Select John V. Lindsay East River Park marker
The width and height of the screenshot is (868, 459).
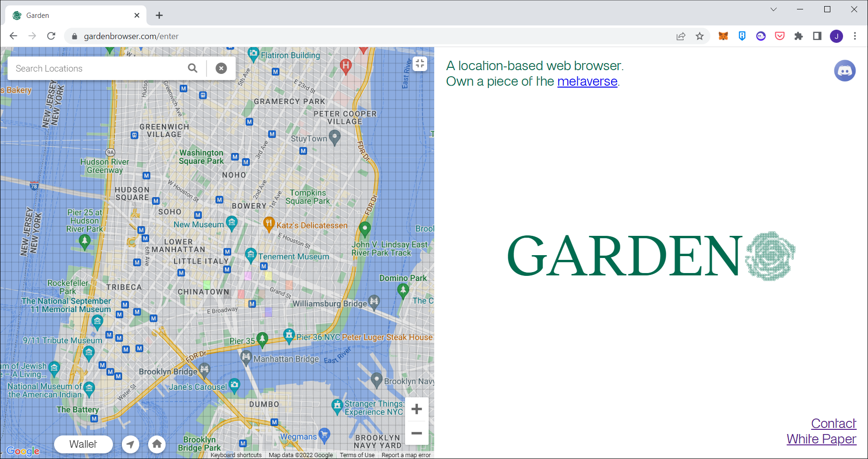365,230
